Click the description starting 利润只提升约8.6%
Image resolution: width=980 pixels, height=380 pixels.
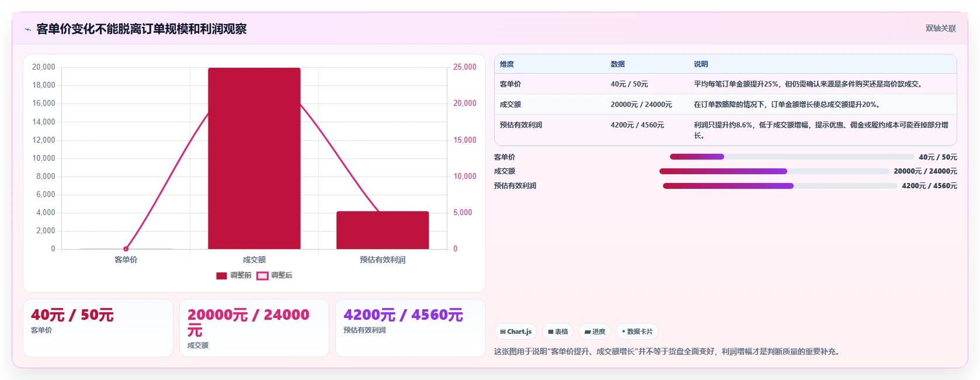pos(821,130)
